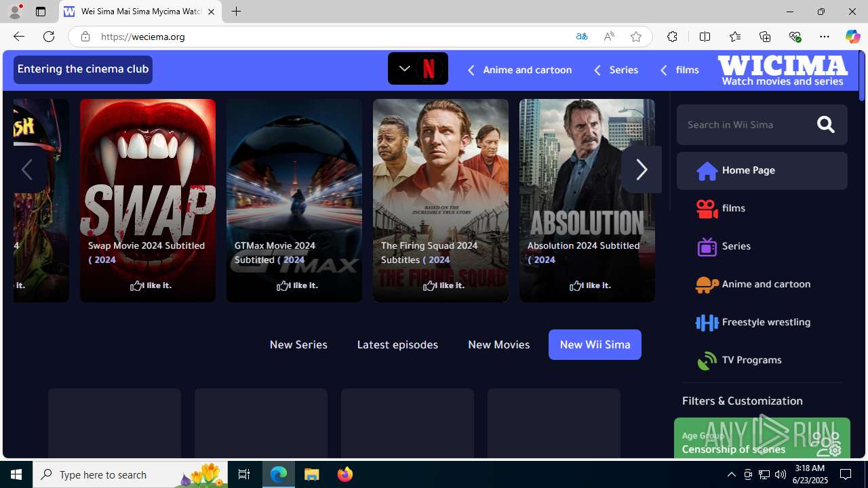
Task: Click the translate page icon in address bar
Action: point(581,37)
